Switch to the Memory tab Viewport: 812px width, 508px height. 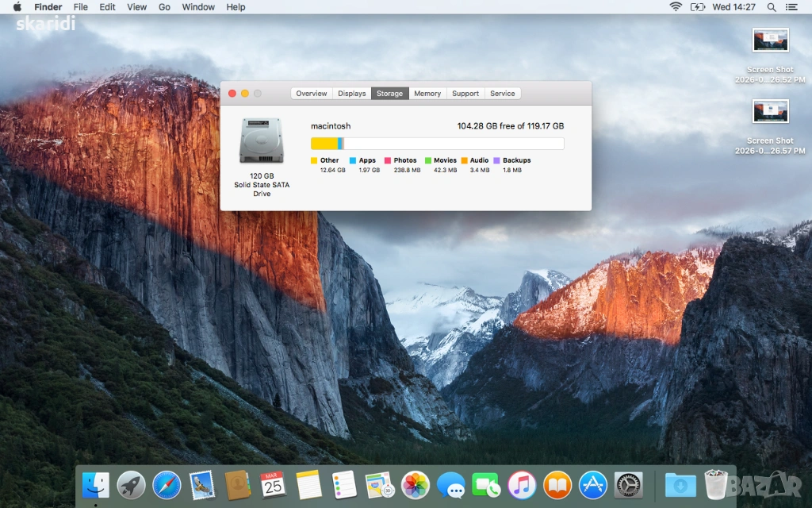[427, 94]
